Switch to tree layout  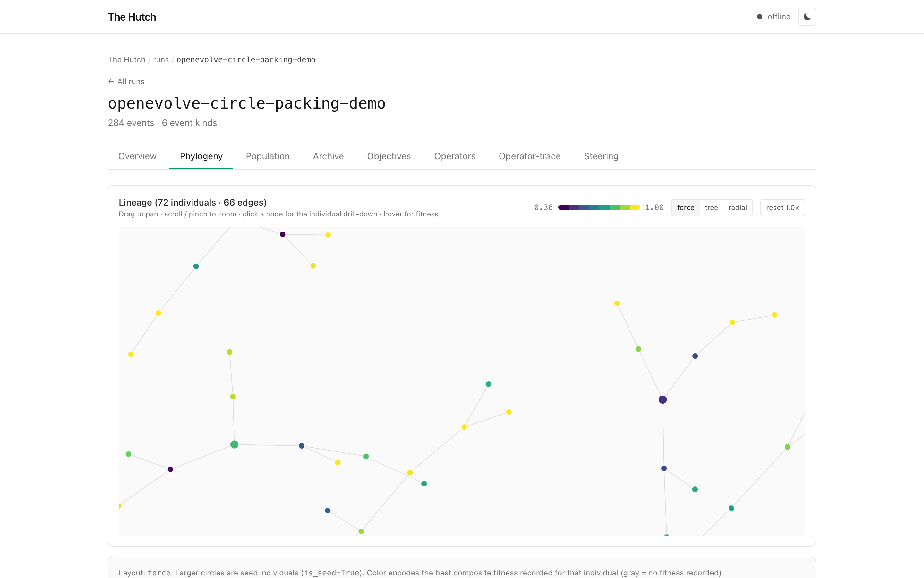tap(711, 207)
